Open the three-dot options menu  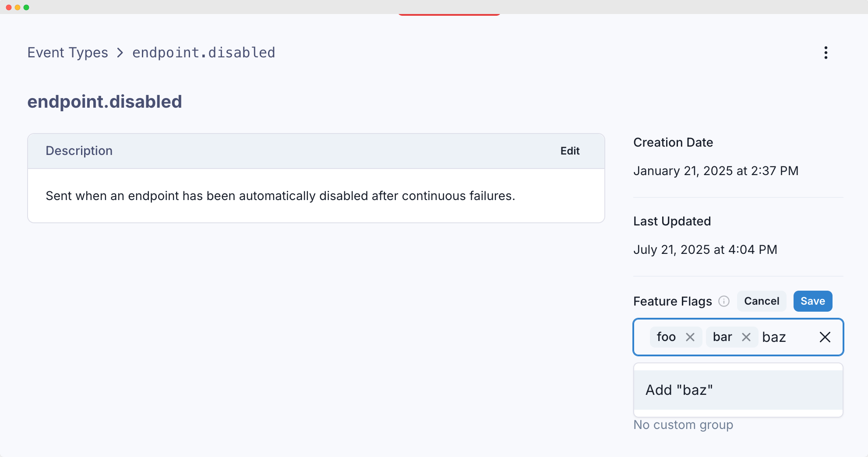click(826, 53)
